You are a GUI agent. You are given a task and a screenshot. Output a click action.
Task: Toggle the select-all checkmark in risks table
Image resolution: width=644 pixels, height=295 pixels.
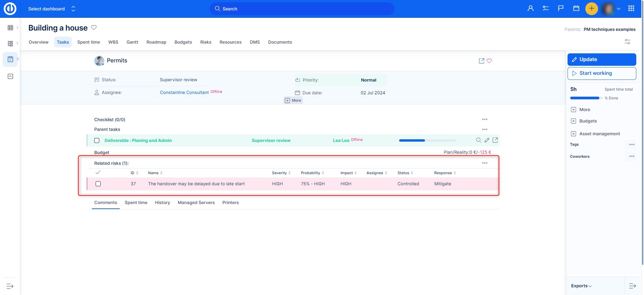[x=98, y=173]
